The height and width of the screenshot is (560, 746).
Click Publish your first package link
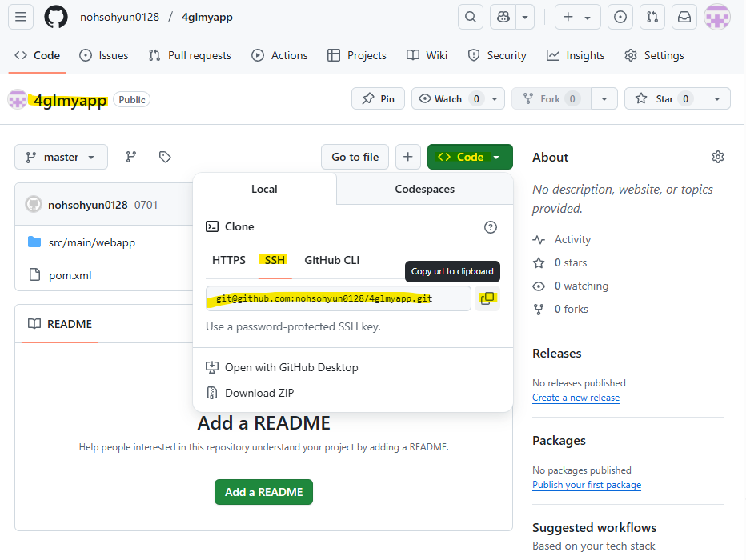(x=587, y=485)
